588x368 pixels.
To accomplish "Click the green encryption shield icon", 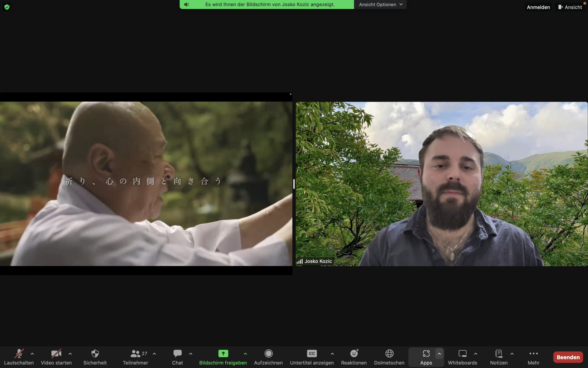I will tap(7, 7).
